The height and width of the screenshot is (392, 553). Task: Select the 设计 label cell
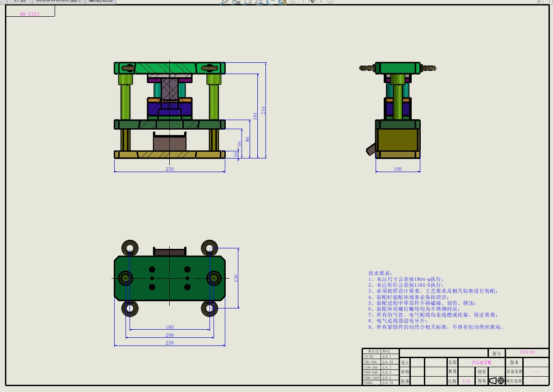point(405,363)
